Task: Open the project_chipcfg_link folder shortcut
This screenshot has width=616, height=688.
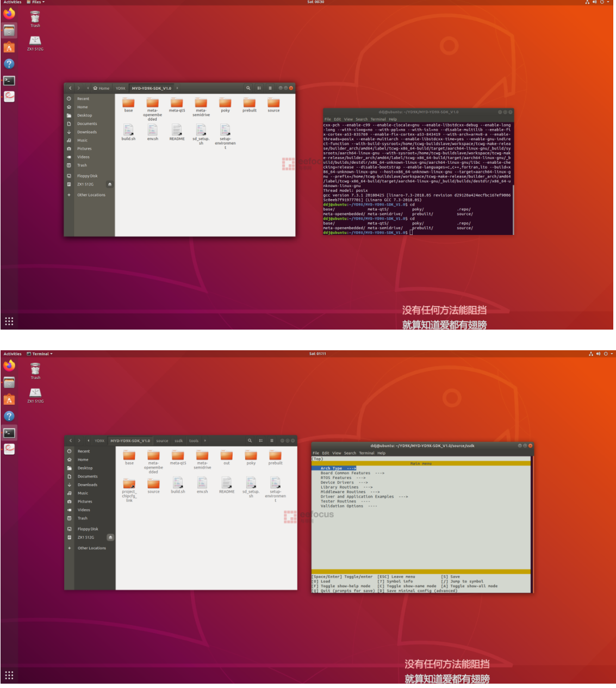Action: 129,489
